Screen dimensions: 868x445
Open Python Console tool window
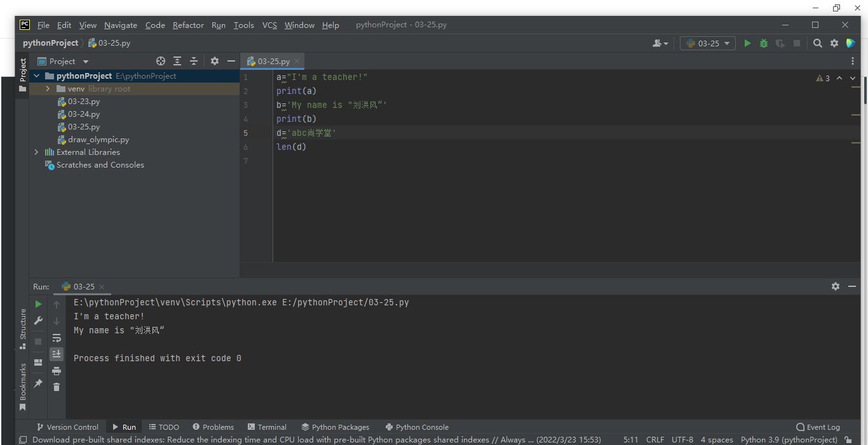[417, 427]
